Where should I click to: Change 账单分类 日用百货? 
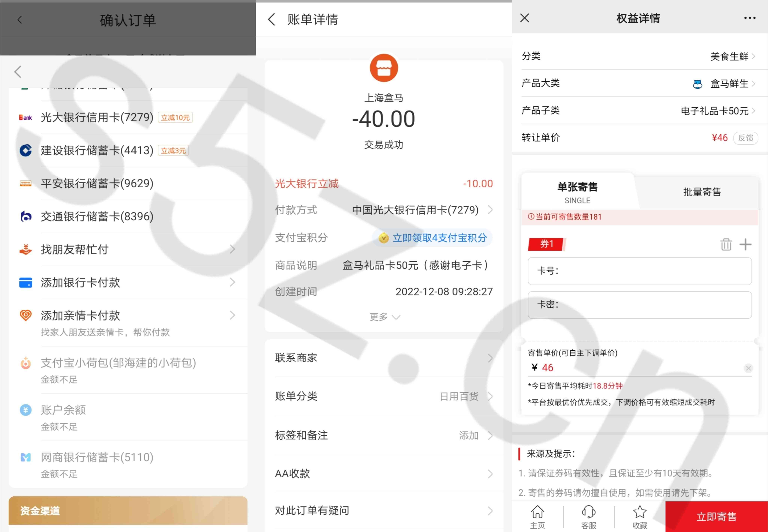click(x=384, y=396)
